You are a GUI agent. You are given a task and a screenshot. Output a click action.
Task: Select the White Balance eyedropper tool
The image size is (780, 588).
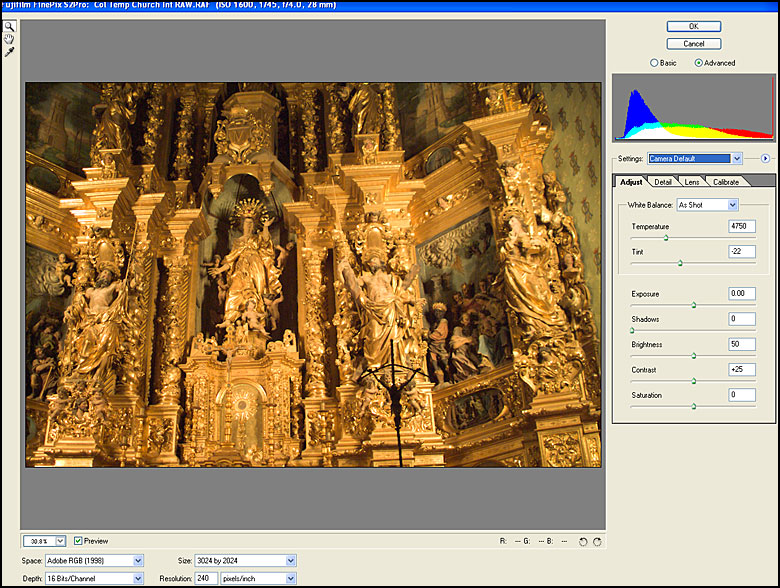(x=9, y=52)
